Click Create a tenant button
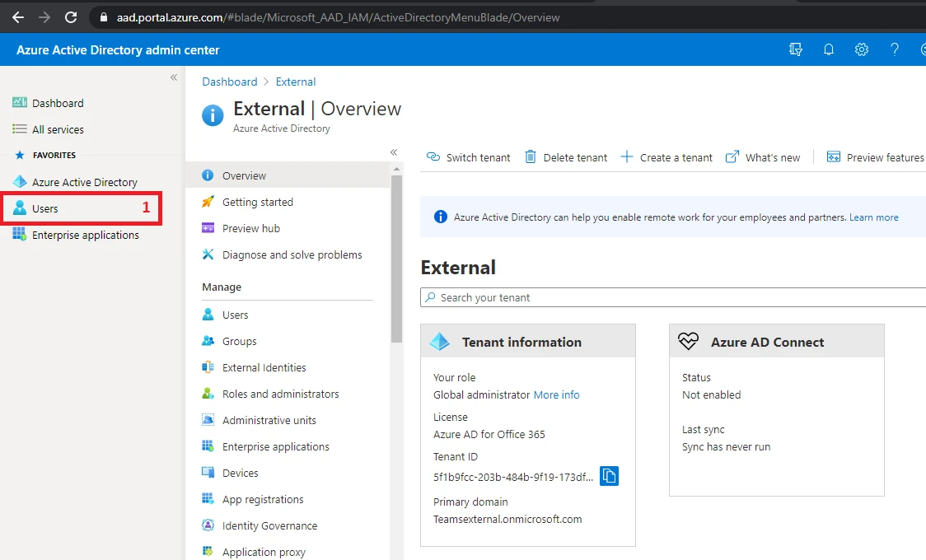 [666, 157]
